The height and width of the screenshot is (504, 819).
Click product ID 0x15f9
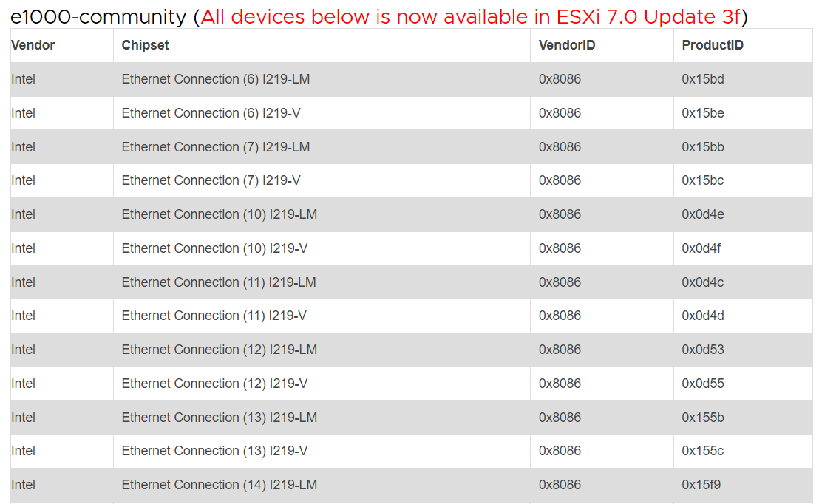tap(701, 485)
